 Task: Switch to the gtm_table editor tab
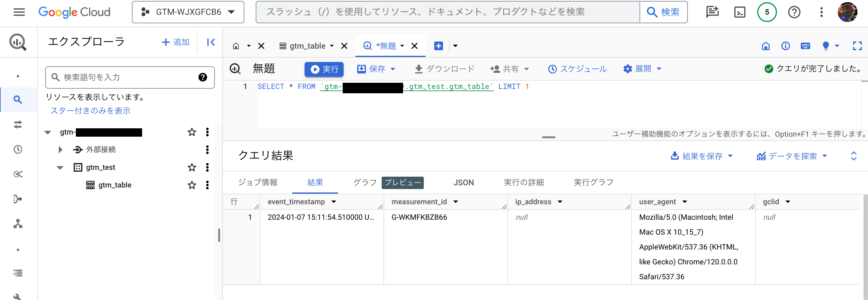[x=307, y=46]
